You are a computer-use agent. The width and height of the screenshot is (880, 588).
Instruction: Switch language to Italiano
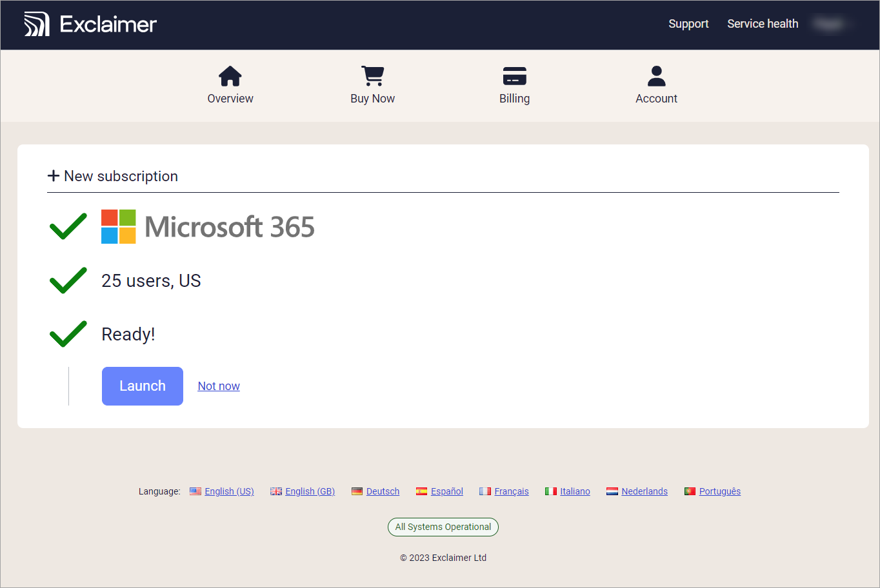coord(575,491)
